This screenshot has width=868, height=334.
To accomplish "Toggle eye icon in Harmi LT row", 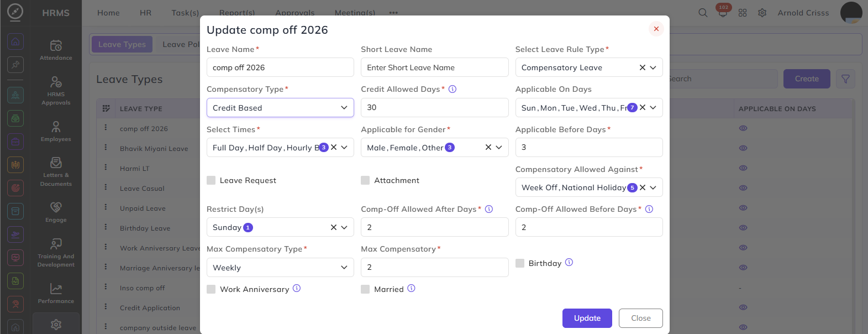I will tap(743, 168).
